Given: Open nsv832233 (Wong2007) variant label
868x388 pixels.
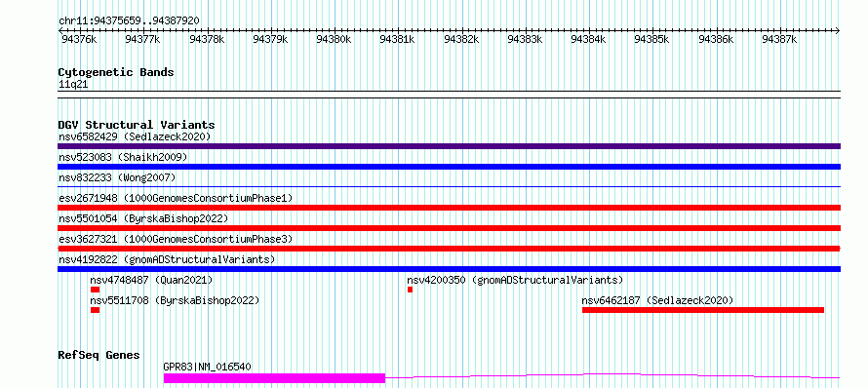Looking at the screenshot, I should (x=117, y=177).
